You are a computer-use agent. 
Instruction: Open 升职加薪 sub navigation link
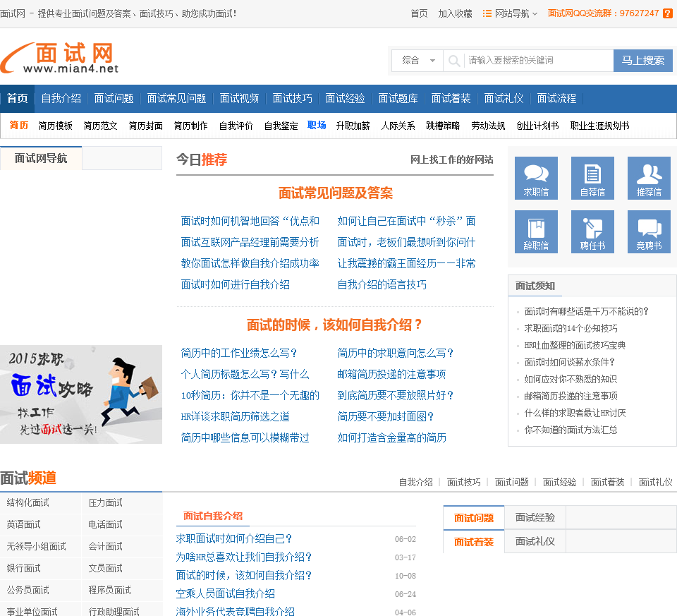[353, 126]
